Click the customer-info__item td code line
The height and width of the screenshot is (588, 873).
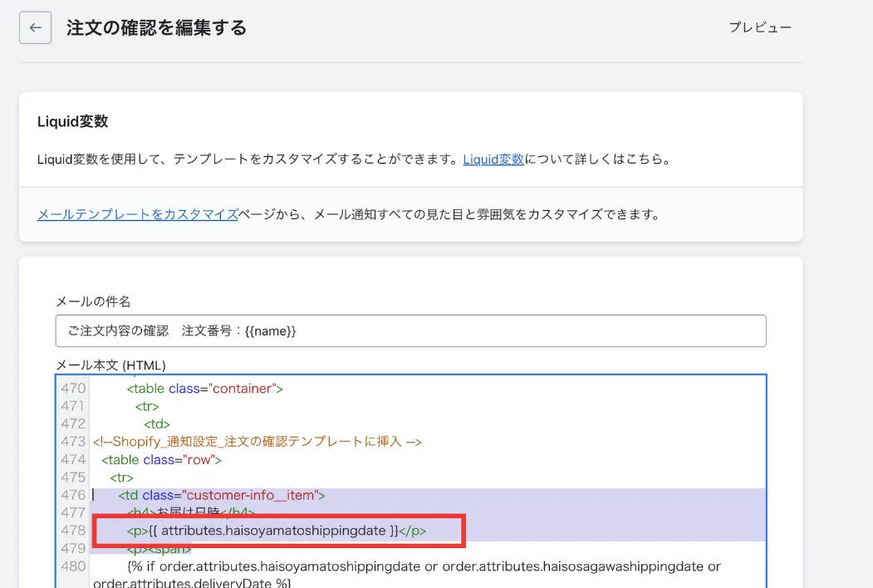pos(222,495)
